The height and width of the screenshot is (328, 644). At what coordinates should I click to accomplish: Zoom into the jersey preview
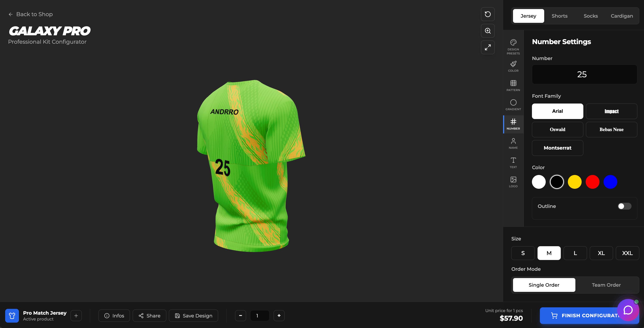coord(487,31)
